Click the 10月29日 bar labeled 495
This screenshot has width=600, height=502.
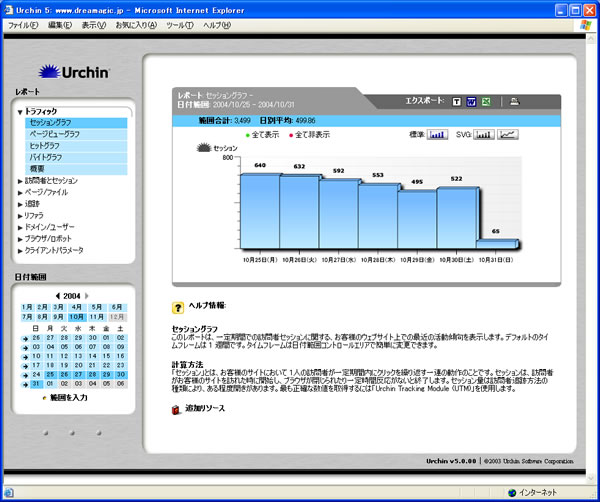click(417, 220)
